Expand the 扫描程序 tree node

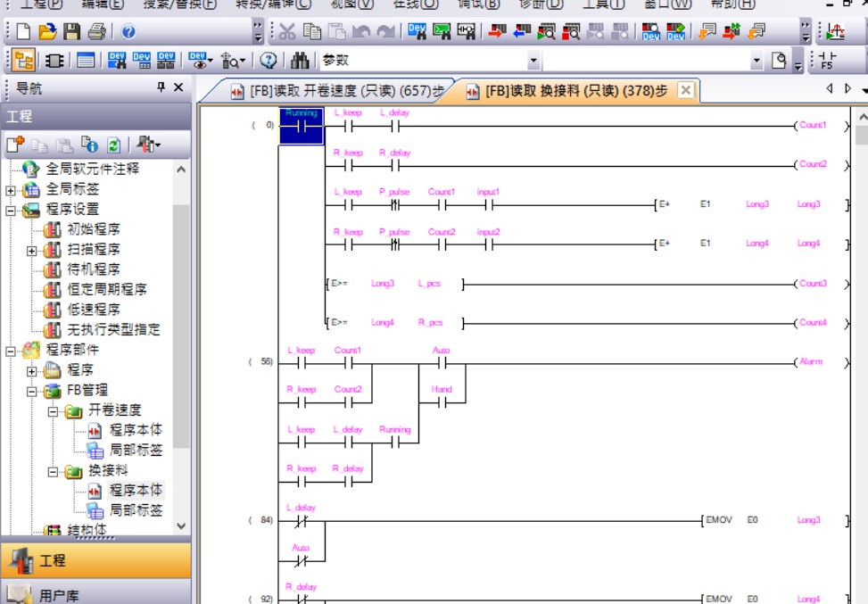click(x=32, y=250)
